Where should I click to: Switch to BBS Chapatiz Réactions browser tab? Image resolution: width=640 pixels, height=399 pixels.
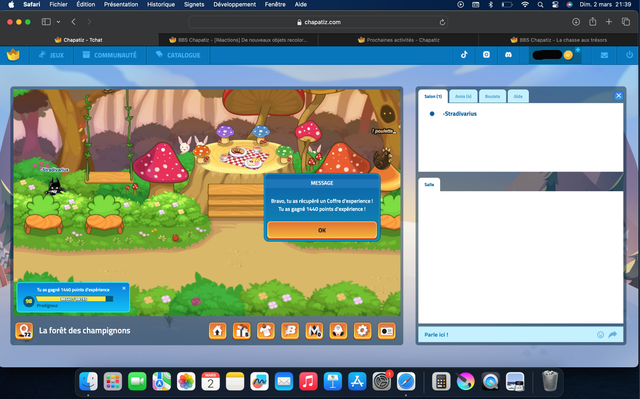(238, 40)
